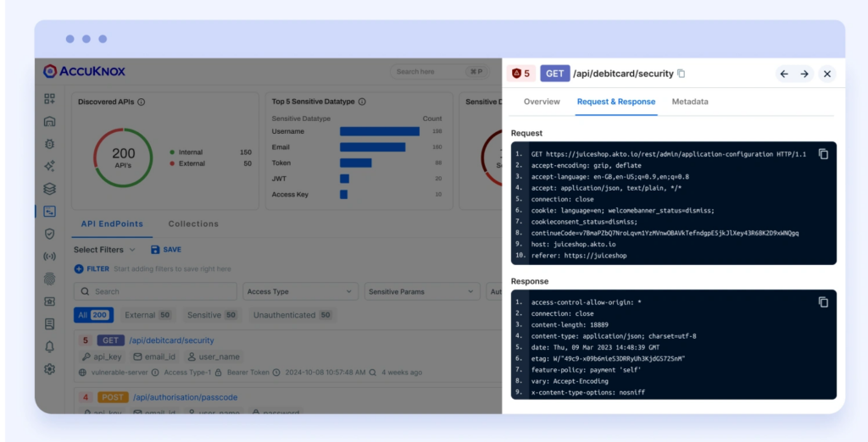Select the Unauthenticated 50 filter chip

[x=292, y=315]
